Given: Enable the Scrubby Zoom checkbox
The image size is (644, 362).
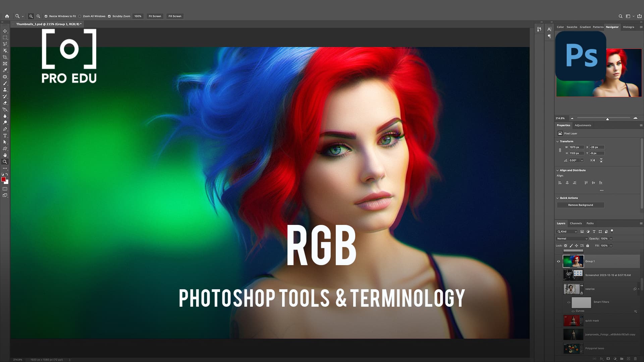Looking at the screenshot, I should (x=110, y=16).
